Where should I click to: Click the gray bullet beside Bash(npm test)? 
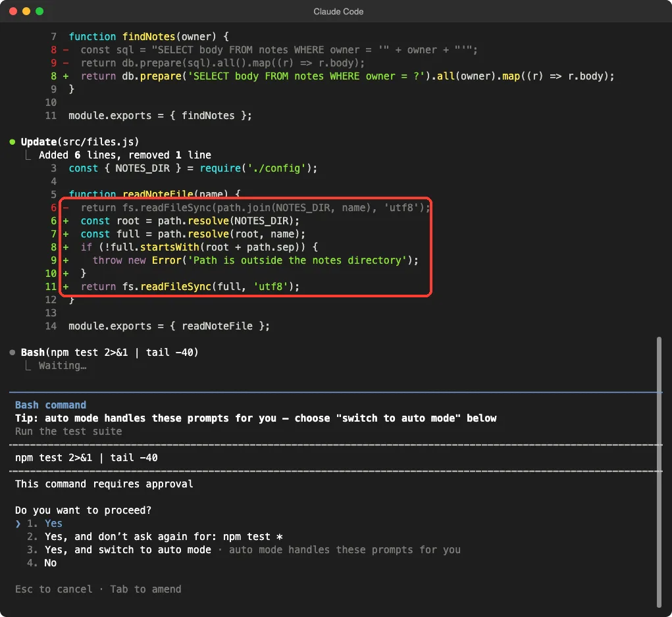(13, 353)
